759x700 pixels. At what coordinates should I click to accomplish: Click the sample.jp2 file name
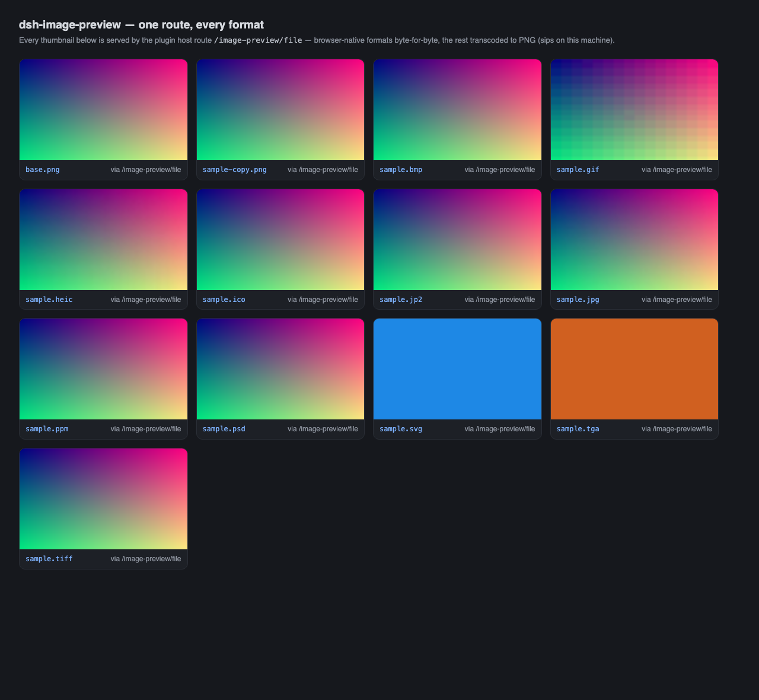pos(401,300)
